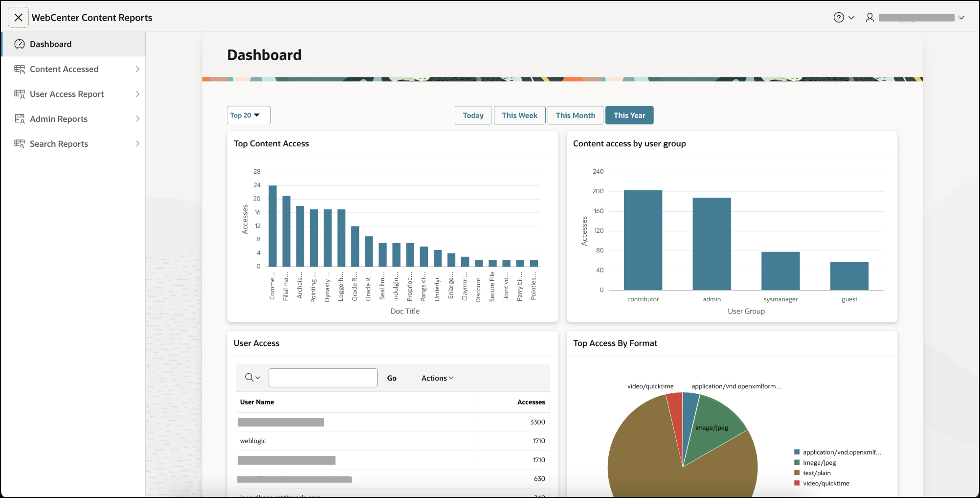Expand the Content Accessed submenu chevron
The height and width of the screenshot is (498, 980).
coord(137,69)
